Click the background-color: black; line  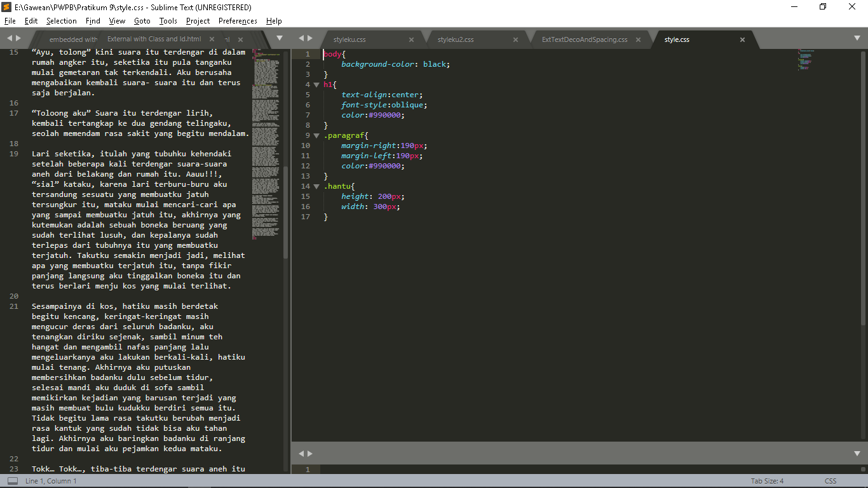[395, 64]
